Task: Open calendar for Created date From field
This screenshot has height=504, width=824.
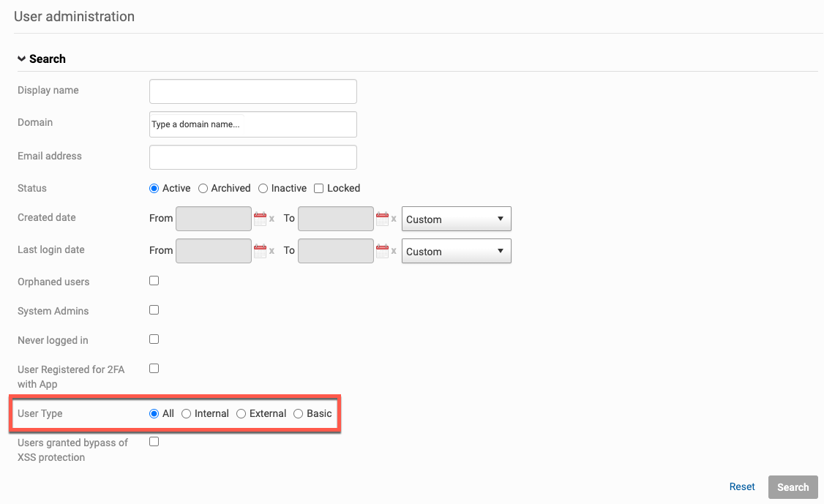Action: tap(260, 219)
